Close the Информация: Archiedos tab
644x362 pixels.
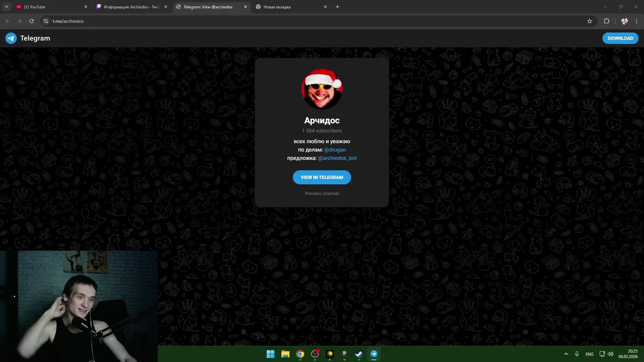[165, 7]
